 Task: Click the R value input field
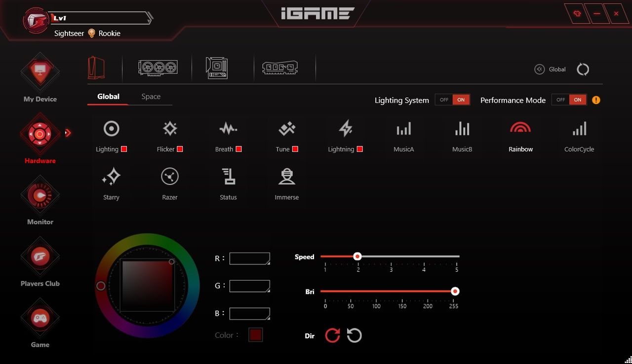250,259
